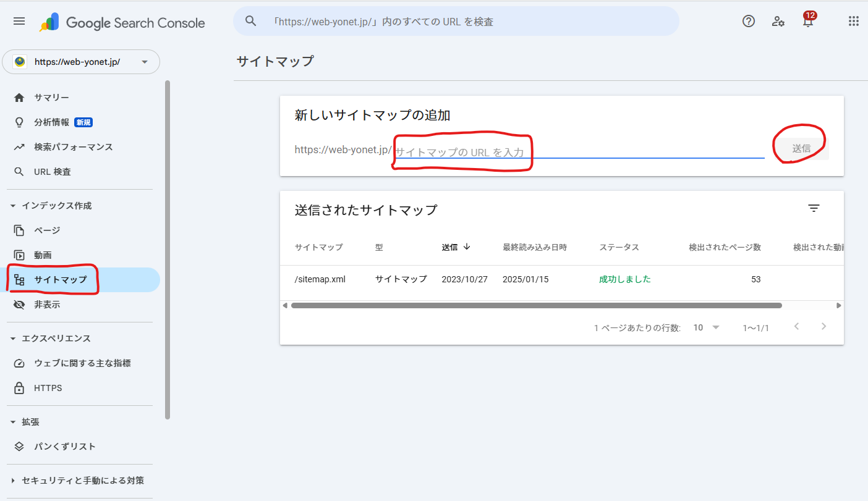868x501 pixels.
Task: Click the Help question mark icon
Action: click(749, 22)
